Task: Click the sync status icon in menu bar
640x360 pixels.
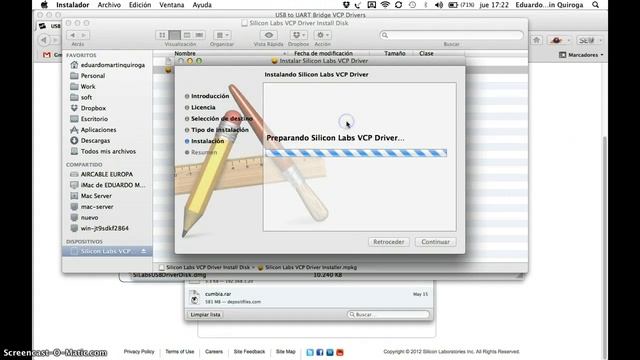Action: point(399,5)
